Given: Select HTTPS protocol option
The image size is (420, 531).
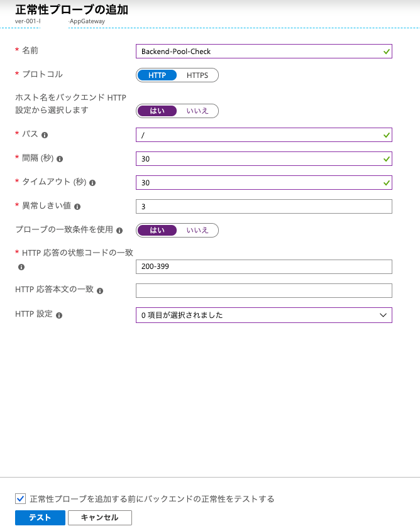Looking at the screenshot, I should pyautogui.click(x=197, y=75).
